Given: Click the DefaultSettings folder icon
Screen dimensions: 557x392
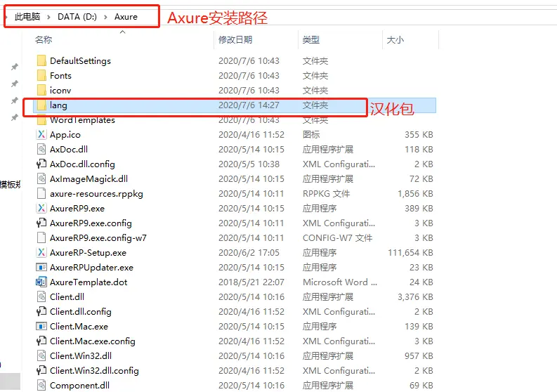Looking at the screenshot, I should click(x=41, y=61).
